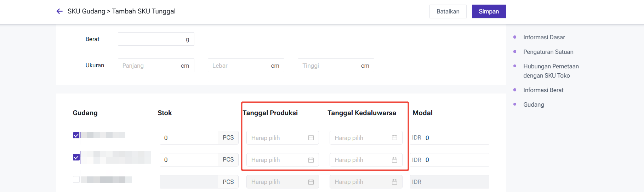
Task: Jump to Informasi Berat section
Action: pos(543,90)
